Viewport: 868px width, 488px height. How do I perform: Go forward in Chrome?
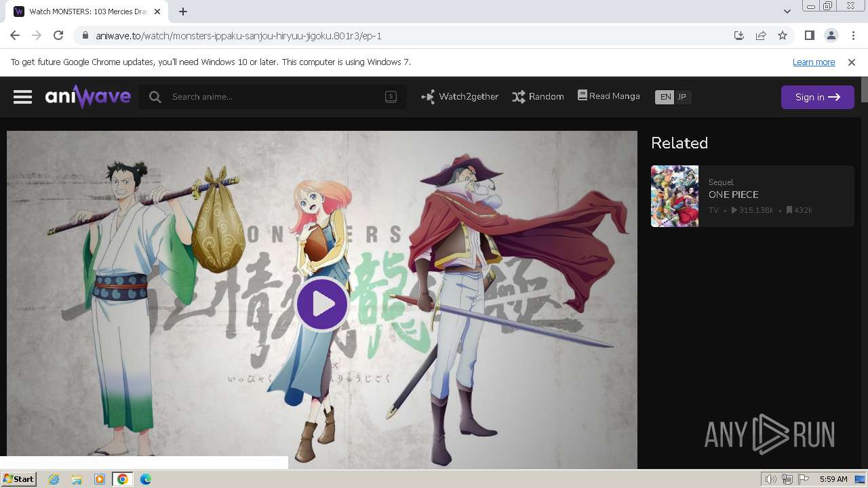pos(37,35)
